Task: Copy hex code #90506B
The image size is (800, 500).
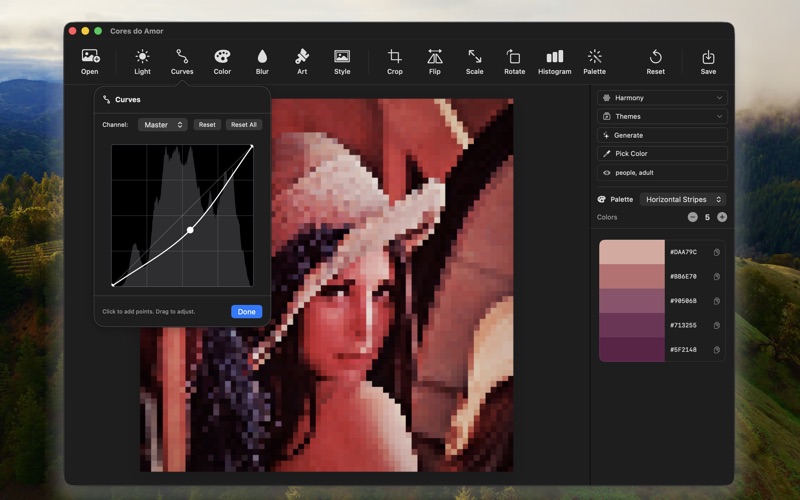Action: click(717, 301)
